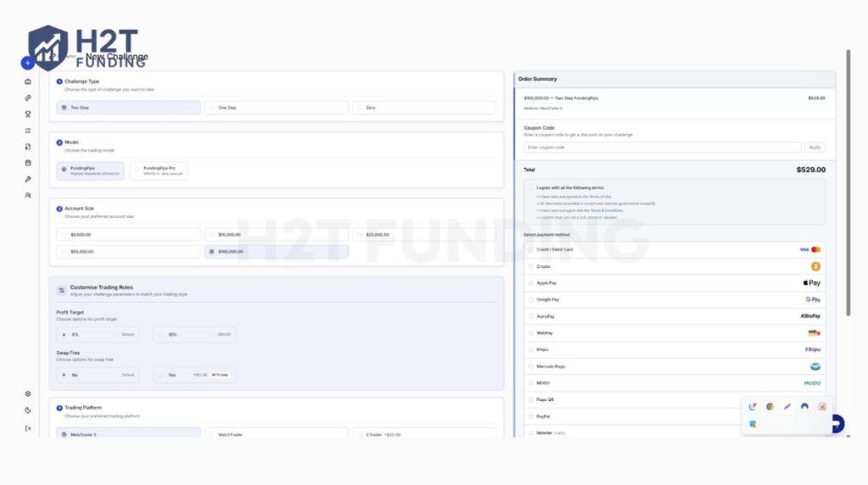Open the list icon in sidebar
Image resolution: width=868 pixels, height=485 pixels.
(28, 131)
